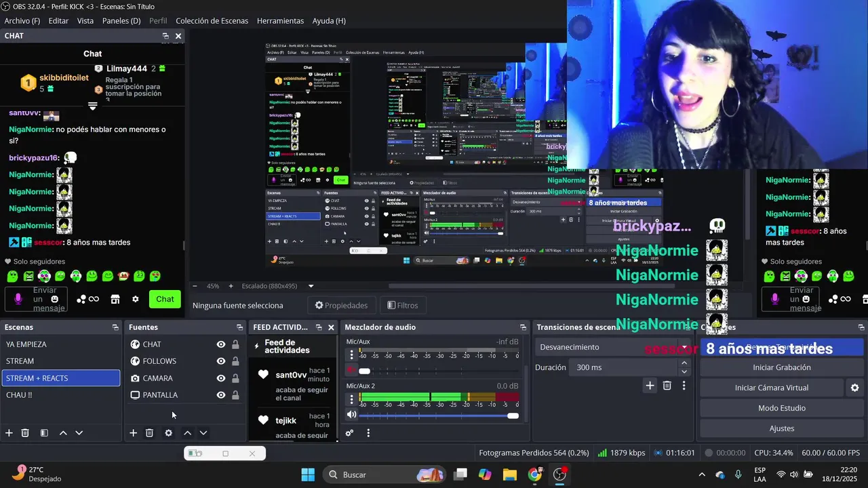The height and width of the screenshot is (488, 868).
Task: Adjust Mic/Aux 2 volume slider
Action: coord(513,415)
